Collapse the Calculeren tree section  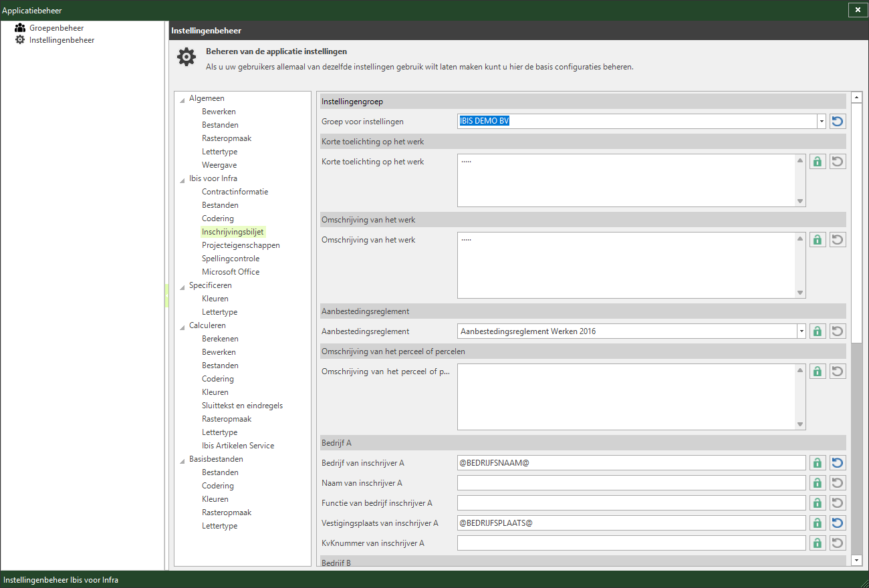pyautogui.click(x=182, y=326)
